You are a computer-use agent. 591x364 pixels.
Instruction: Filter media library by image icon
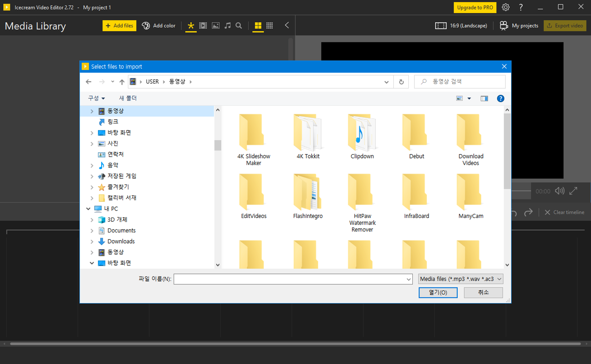[216, 26]
